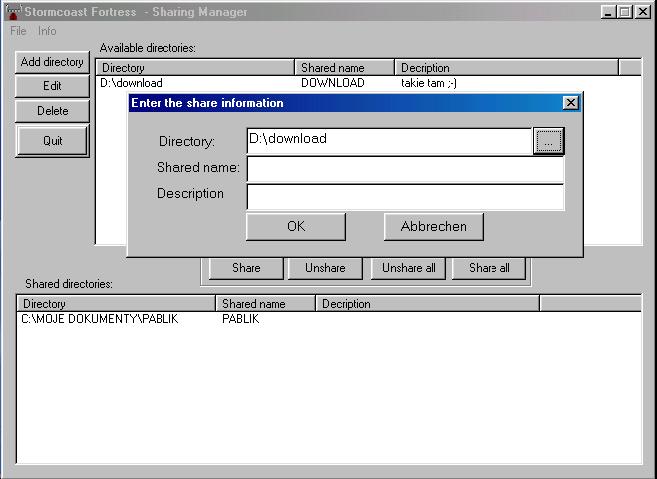Open the File menu
Image resolution: width=657 pixels, height=479 pixels.
click(18, 31)
